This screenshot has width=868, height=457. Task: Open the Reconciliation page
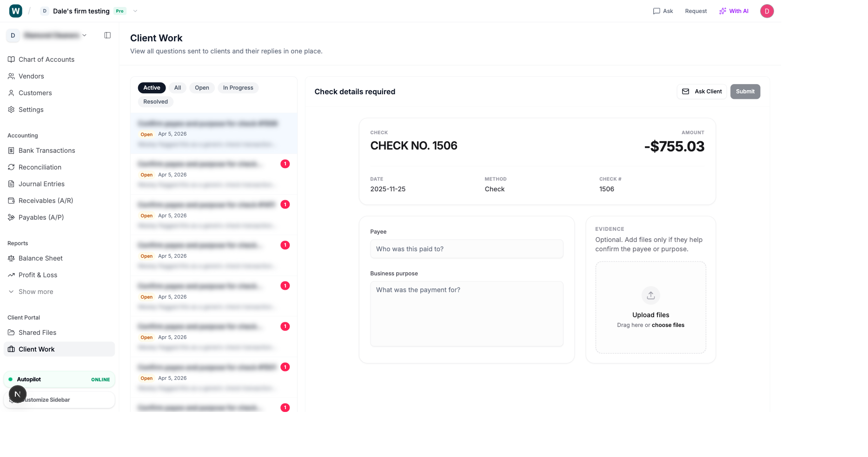point(40,167)
